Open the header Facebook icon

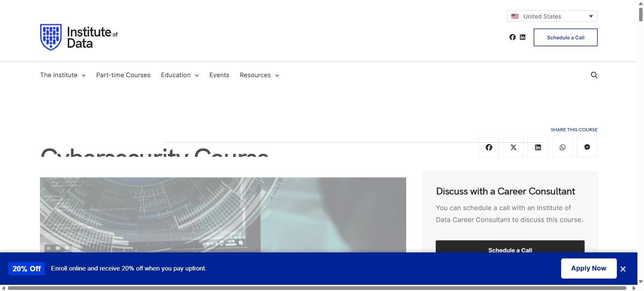click(512, 37)
